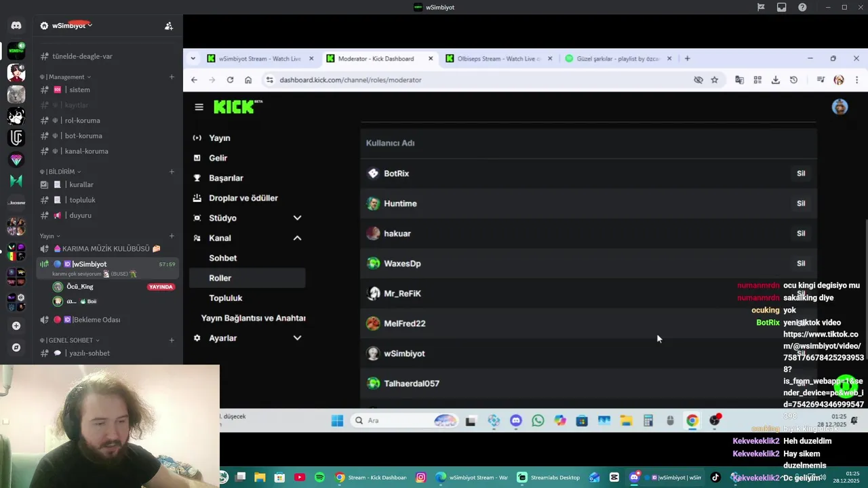Select the grey cat server icon
Image resolution: width=868 pixels, height=488 pixels.
(x=16, y=94)
